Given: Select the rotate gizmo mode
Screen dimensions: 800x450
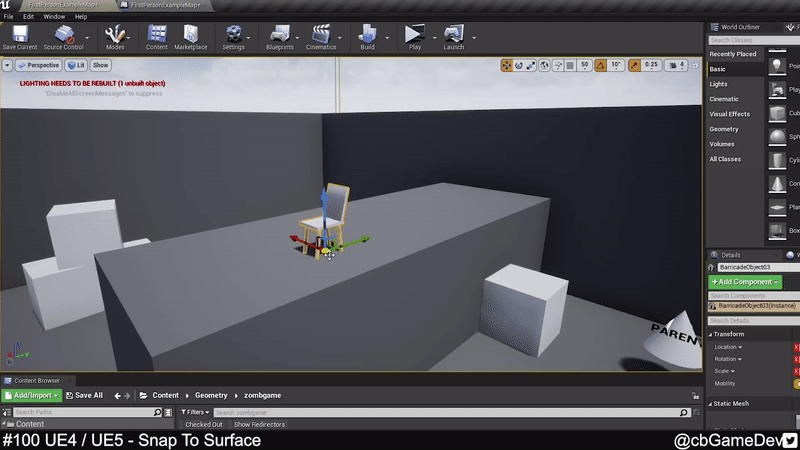Looking at the screenshot, I should coord(518,65).
